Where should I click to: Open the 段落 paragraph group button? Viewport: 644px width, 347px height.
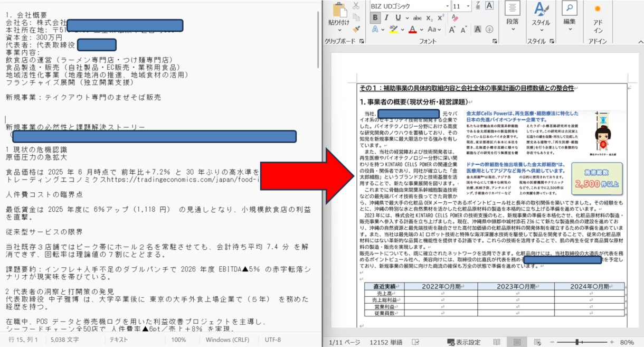click(513, 16)
